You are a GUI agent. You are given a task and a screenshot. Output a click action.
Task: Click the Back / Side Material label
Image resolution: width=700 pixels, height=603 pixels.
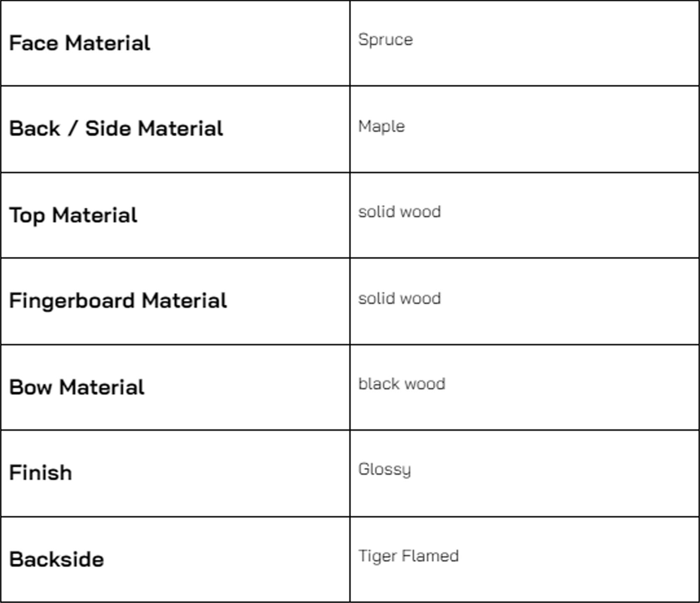[116, 128]
